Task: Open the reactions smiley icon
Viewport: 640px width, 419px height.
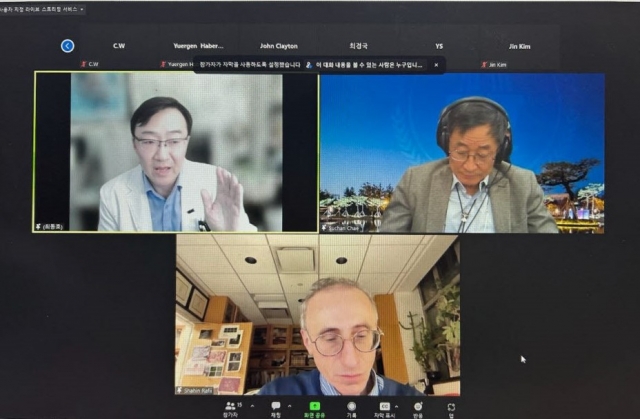Action: pos(418,406)
